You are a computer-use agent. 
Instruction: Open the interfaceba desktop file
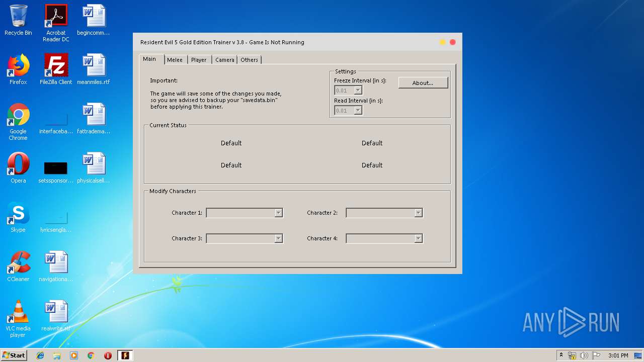[56, 122]
